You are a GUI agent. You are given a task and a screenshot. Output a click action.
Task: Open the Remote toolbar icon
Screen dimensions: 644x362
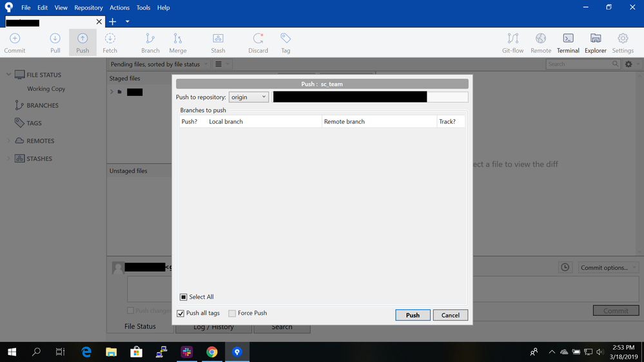540,43
